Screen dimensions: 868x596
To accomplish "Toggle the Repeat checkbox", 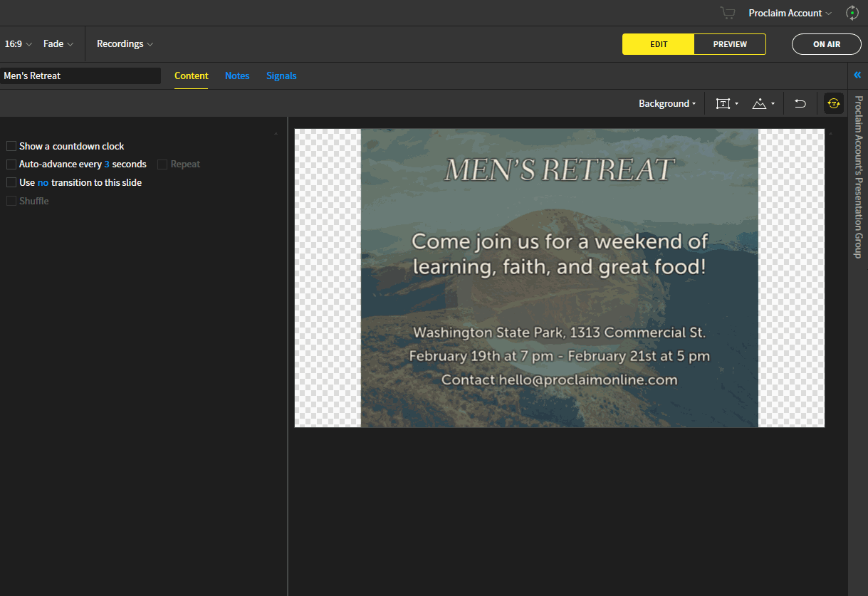I will click(x=162, y=164).
